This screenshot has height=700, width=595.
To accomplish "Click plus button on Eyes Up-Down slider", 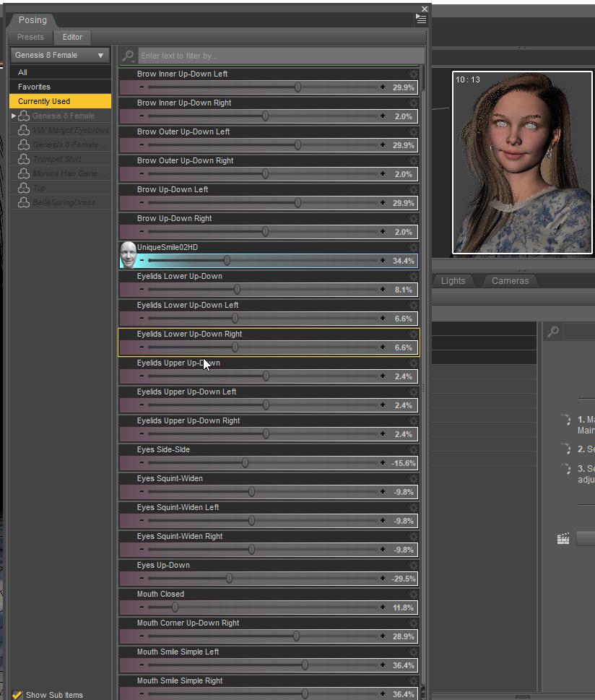I will [x=383, y=578].
